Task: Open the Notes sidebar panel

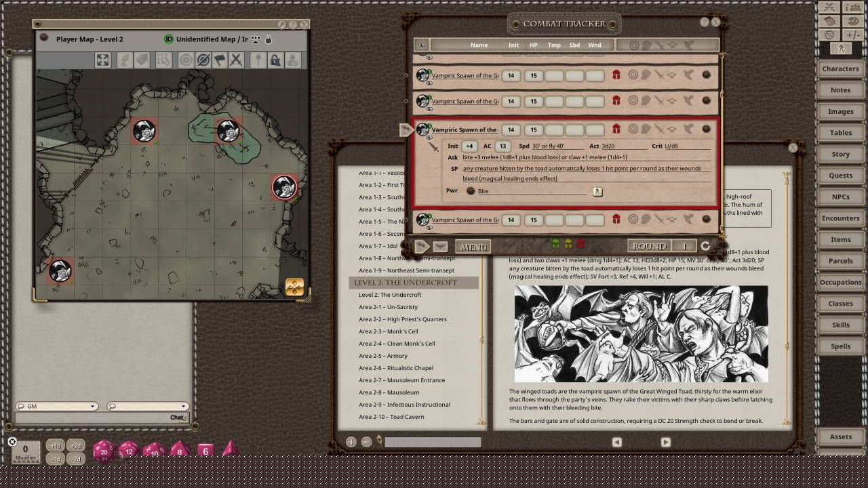Action: click(840, 90)
